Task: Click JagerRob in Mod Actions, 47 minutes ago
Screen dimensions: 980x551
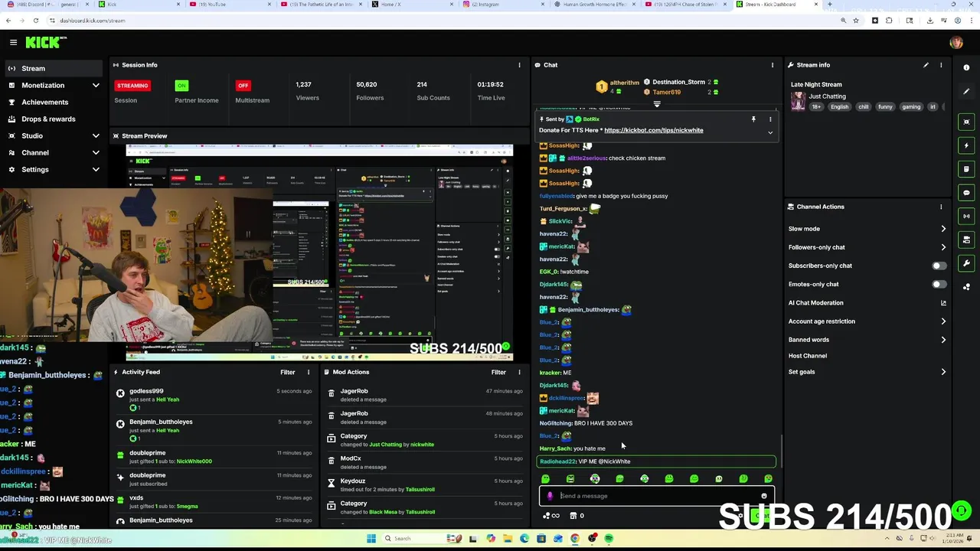Action: (x=354, y=391)
